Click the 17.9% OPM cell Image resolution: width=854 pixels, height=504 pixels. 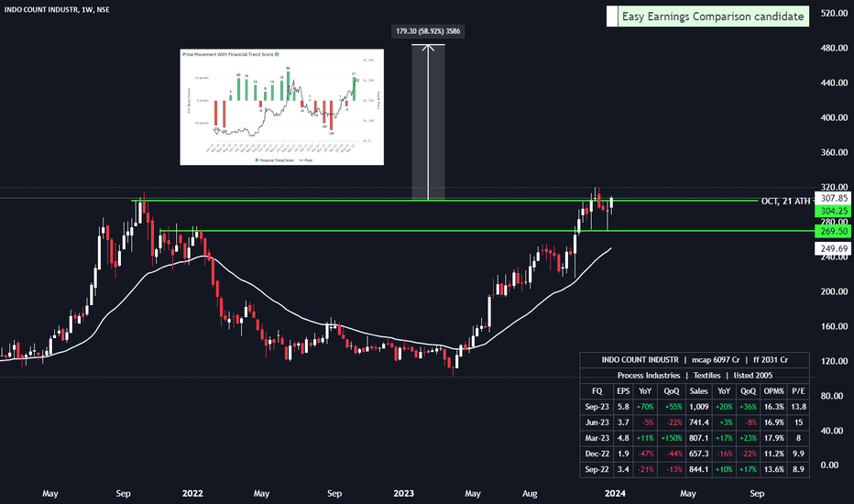click(774, 438)
